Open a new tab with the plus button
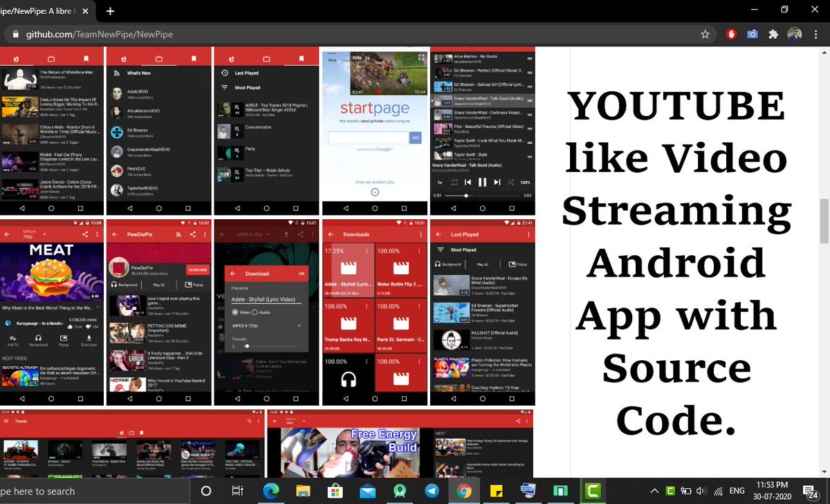The image size is (830, 504). (x=110, y=10)
